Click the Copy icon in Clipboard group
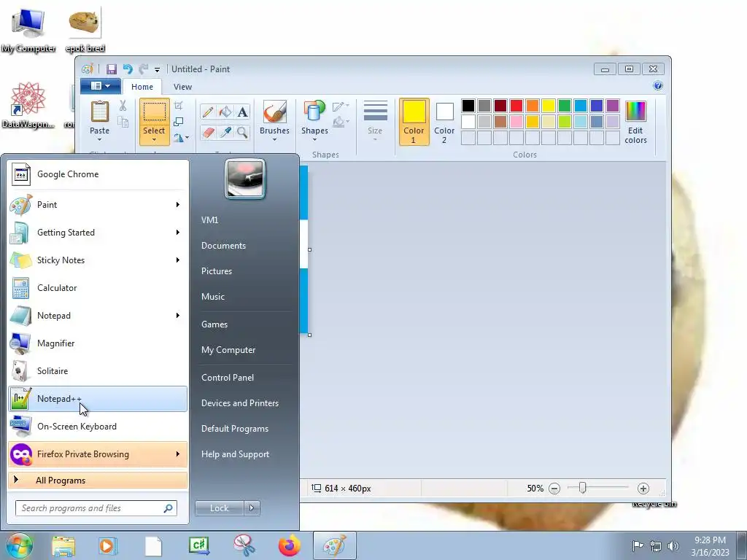 pyautogui.click(x=123, y=122)
